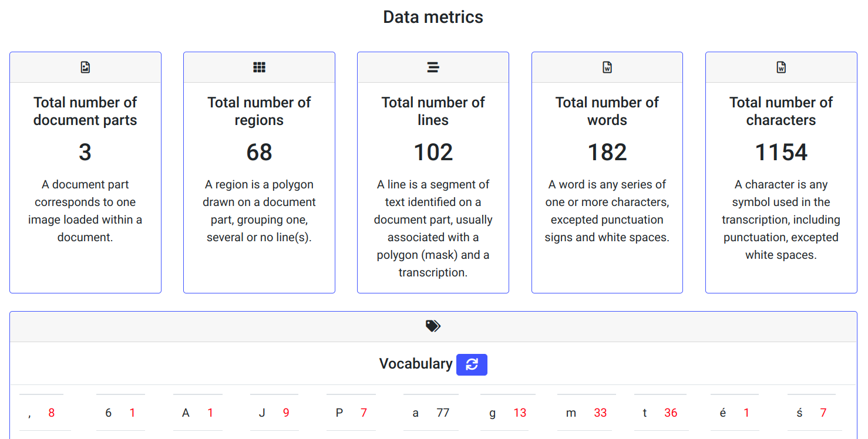Select the 'é' vocabulary entry
The width and height of the screenshot is (868, 439).
click(734, 413)
